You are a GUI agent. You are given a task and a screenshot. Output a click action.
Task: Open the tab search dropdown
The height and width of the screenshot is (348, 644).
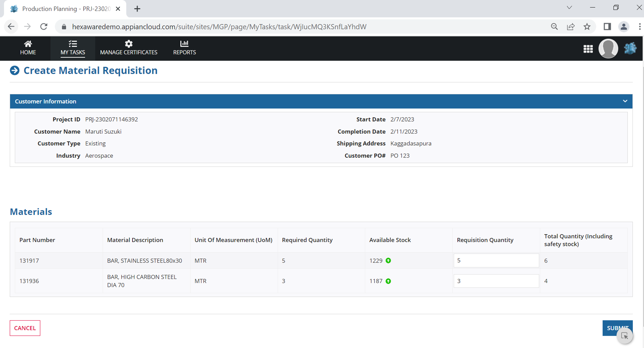click(569, 8)
